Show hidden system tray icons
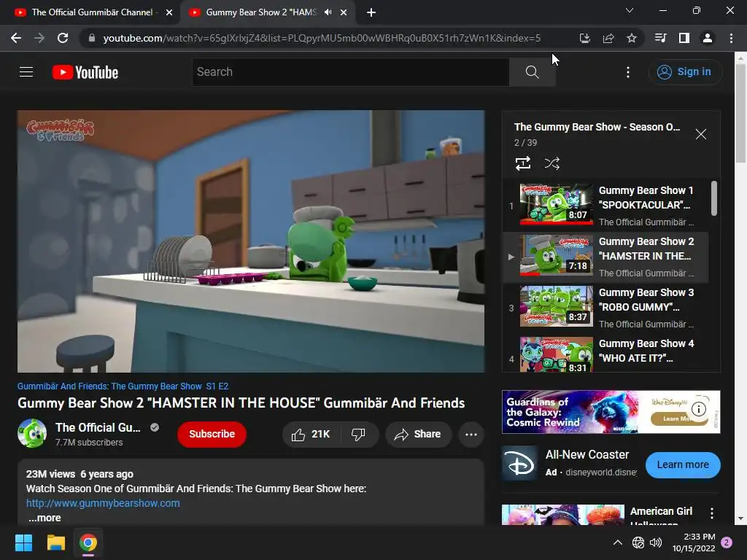The width and height of the screenshot is (747, 560). coord(617,542)
